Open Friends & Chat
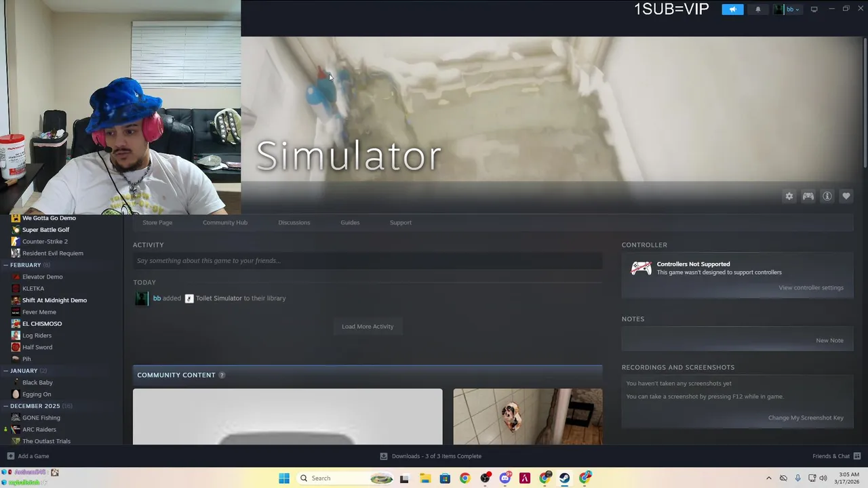Viewport: 868px width, 488px height. (x=837, y=456)
